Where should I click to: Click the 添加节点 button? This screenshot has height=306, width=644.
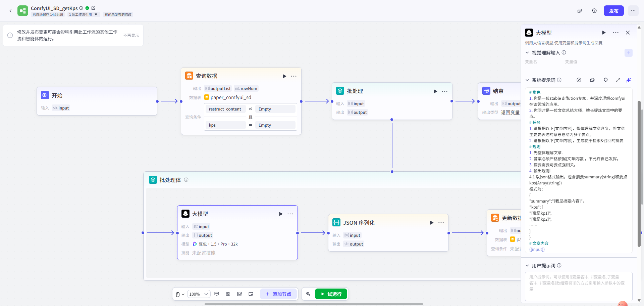[x=278, y=294]
